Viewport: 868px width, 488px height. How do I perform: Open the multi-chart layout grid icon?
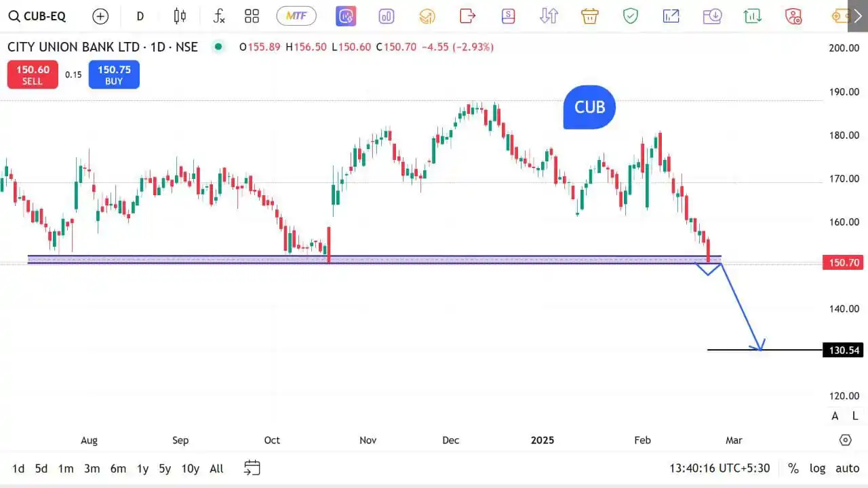(252, 16)
